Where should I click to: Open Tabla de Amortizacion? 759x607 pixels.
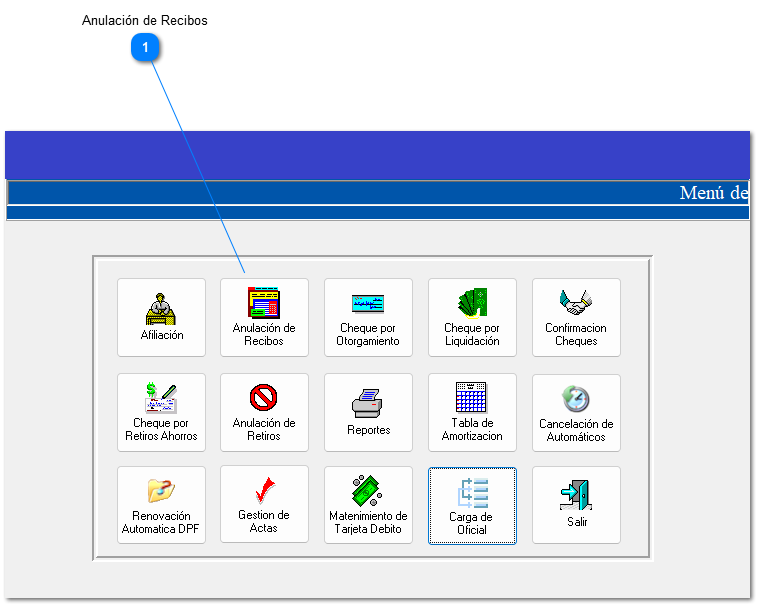tap(472, 412)
